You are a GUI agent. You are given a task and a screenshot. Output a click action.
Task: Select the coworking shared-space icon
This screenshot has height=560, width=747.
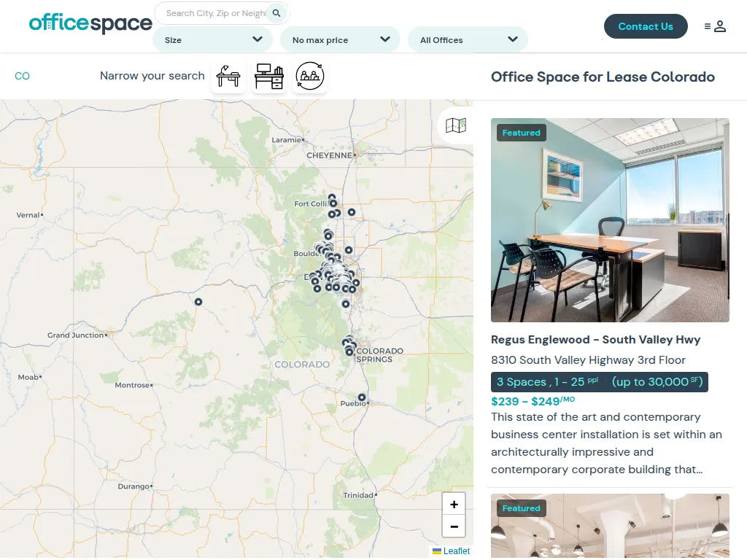(x=309, y=76)
